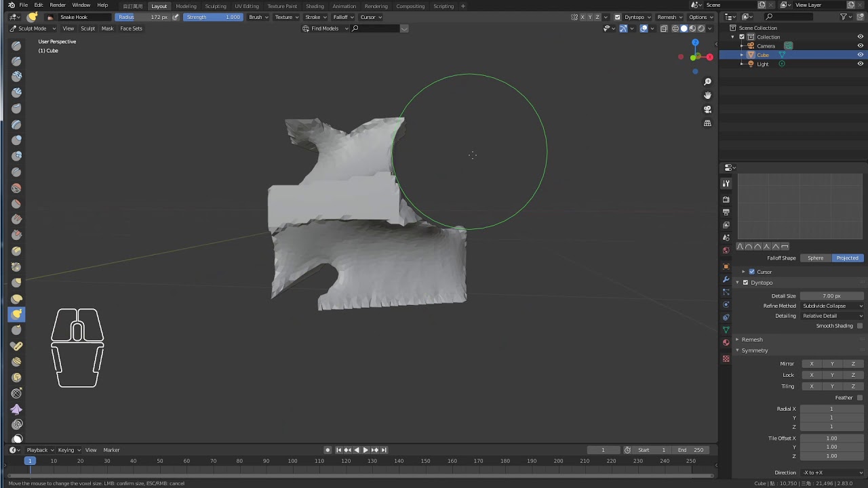868x488 pixels.
Task: Select Projected falloff shape
Action: [848, 258]
